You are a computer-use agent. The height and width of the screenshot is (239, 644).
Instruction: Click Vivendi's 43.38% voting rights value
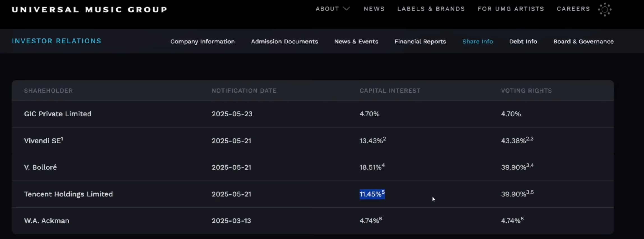(x=517, y=140)
